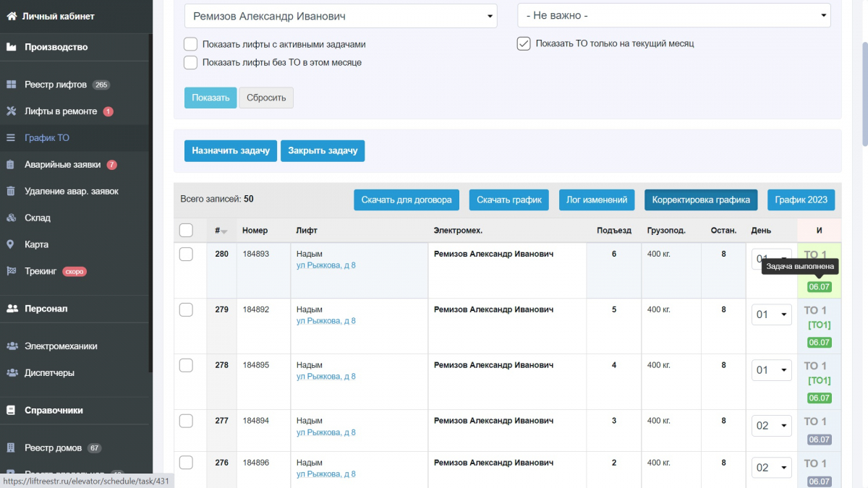
Task: Click the home icon beside Личный кабинет
Action: tap(12, 16)
